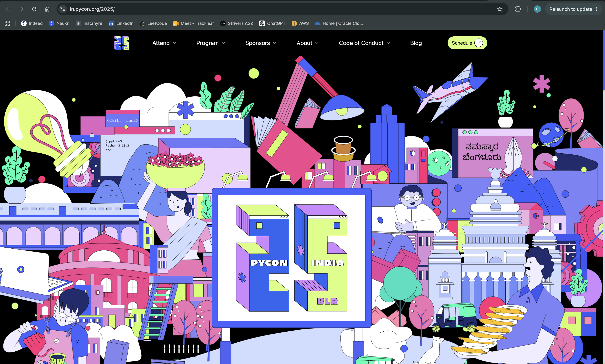Open the Home | Oracle Cloud bookmark
Image resolution: width=605 pixels, height=364 pixels.
pos(339,23)
